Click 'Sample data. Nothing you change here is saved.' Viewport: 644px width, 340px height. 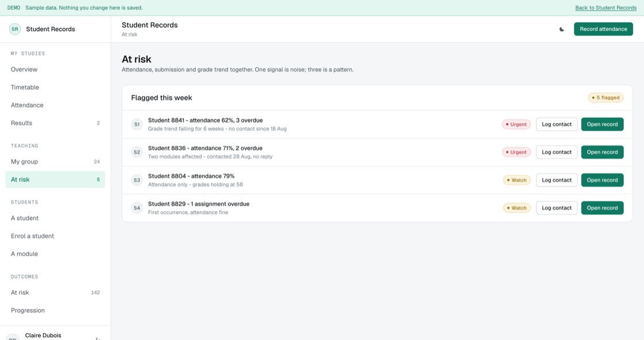84,8
